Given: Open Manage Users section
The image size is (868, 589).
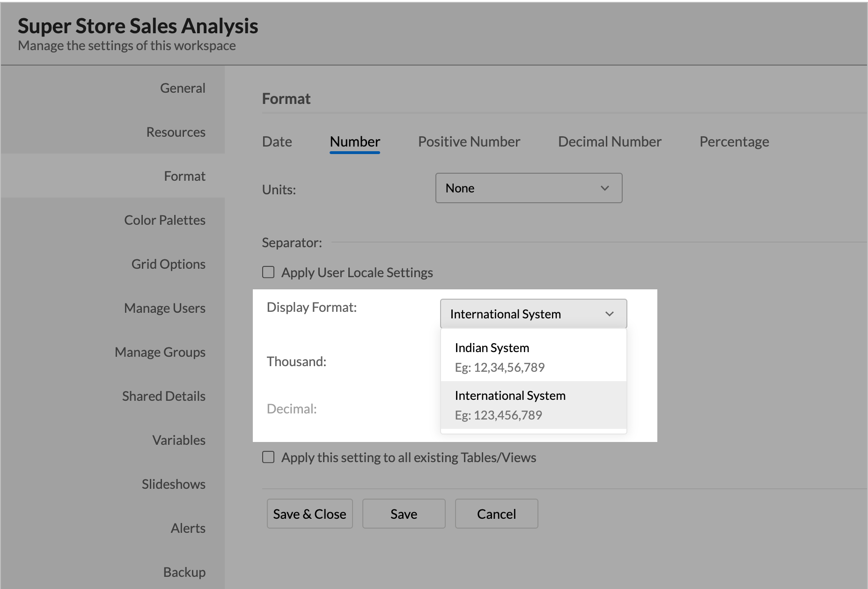Looking at the screenshot, I should click(165, 308).
